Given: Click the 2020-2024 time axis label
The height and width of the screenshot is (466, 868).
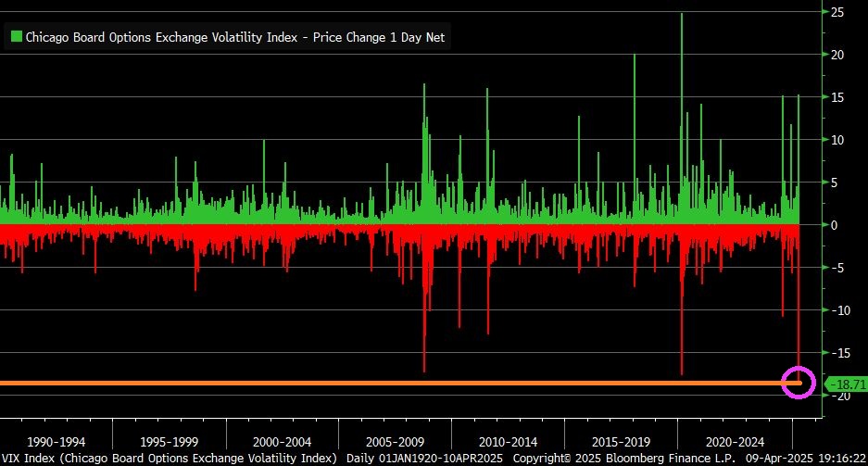Looking at the screenshot, I should point(735,442).
